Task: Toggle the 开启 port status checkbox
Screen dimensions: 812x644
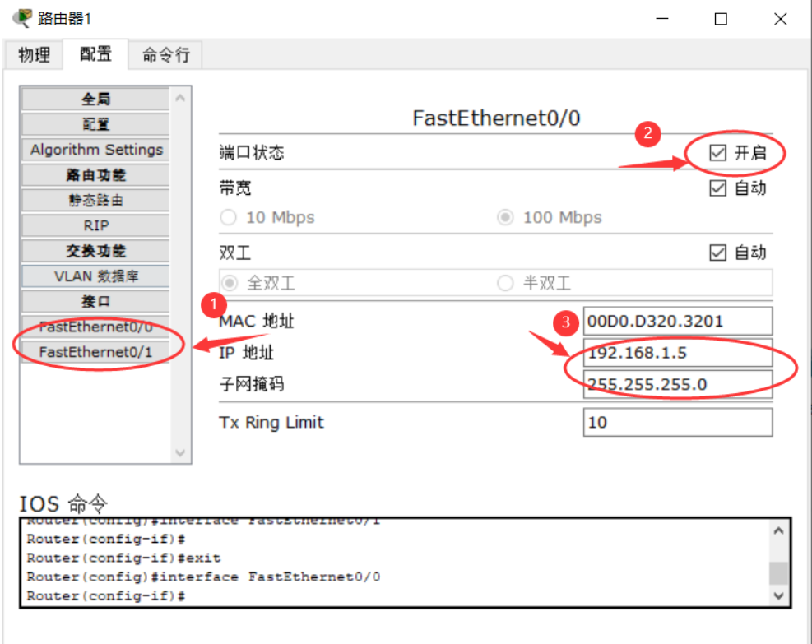Action: coord(717,153)
